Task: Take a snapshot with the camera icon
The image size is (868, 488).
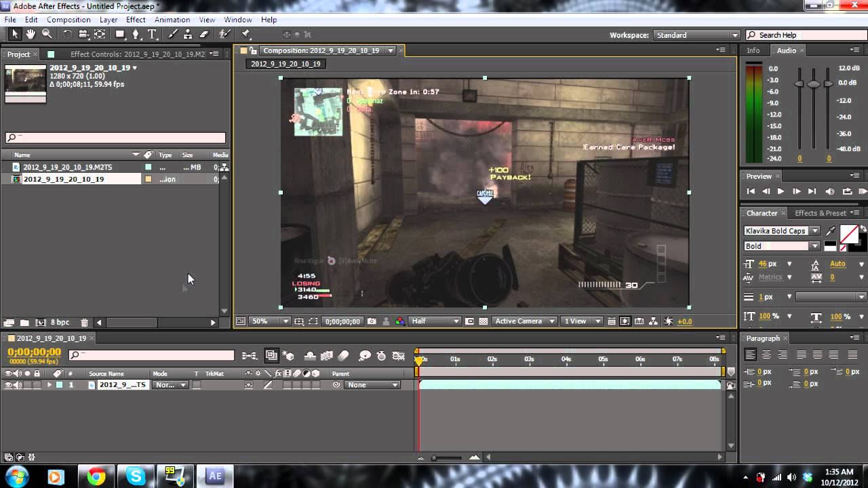Action: pyautogui.click(x=372, y=321)
